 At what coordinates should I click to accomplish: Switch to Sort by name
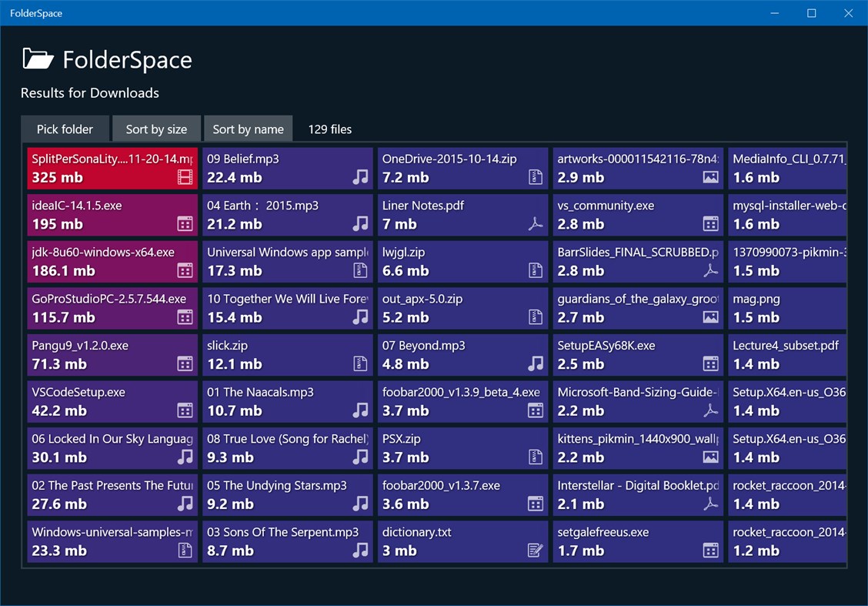click(248, 129)
